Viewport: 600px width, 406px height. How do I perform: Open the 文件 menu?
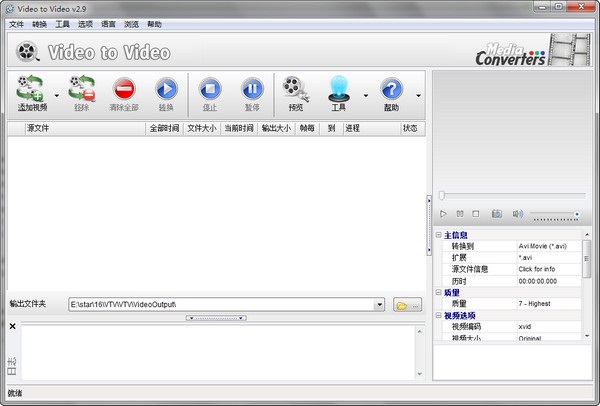[x=16, y=23]
